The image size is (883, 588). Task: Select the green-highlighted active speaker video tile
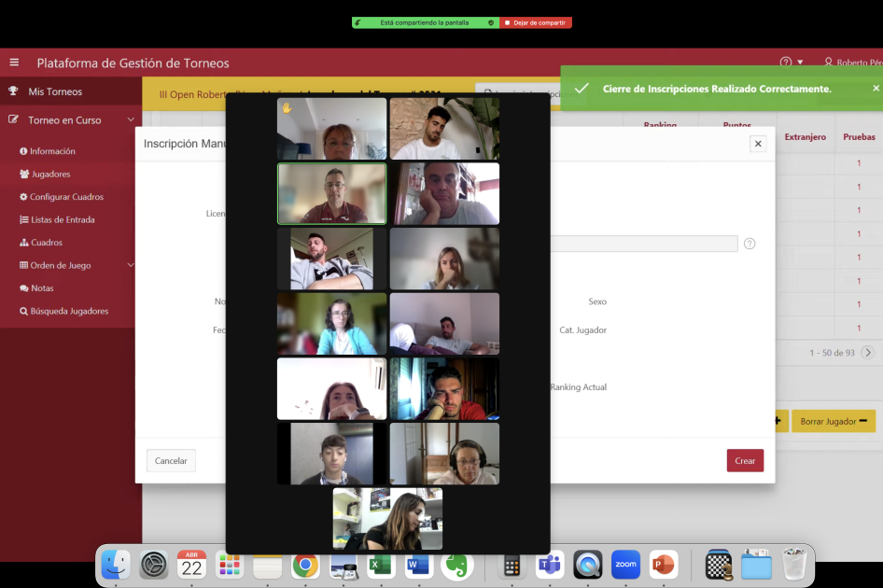point(331,194)
